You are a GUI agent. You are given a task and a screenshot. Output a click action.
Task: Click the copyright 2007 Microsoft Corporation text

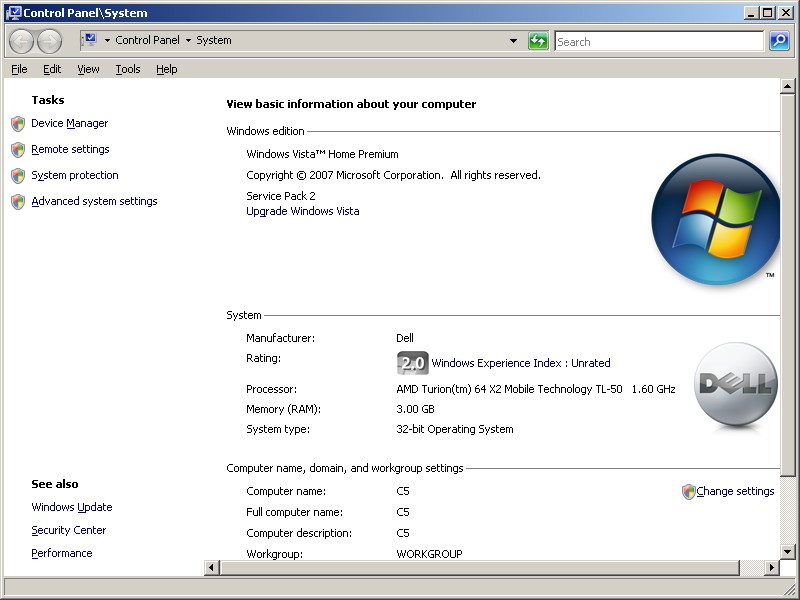point(393,175)
